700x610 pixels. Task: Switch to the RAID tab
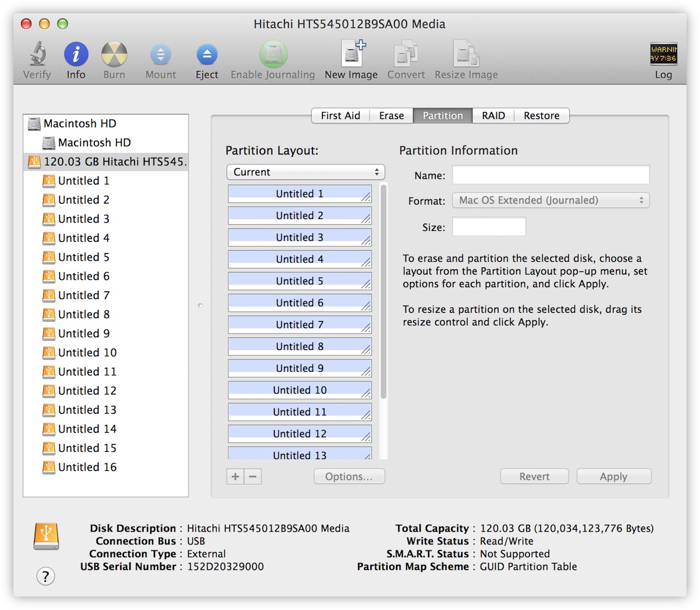[x=494, y=115]
